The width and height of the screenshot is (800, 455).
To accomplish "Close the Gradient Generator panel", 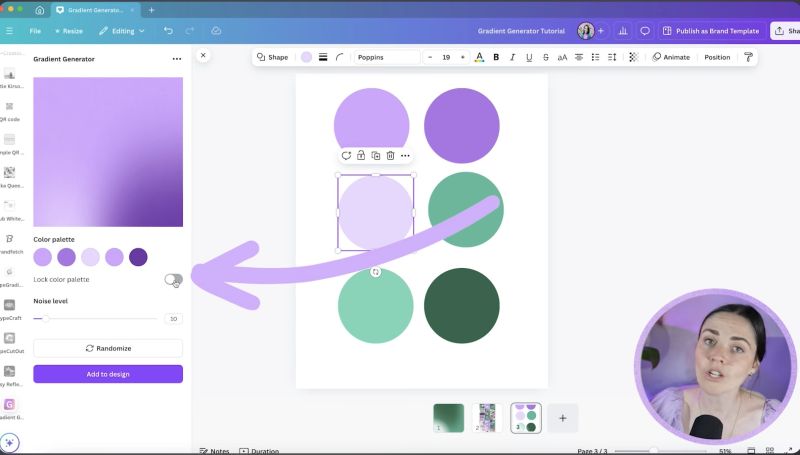I will point(203,55).
